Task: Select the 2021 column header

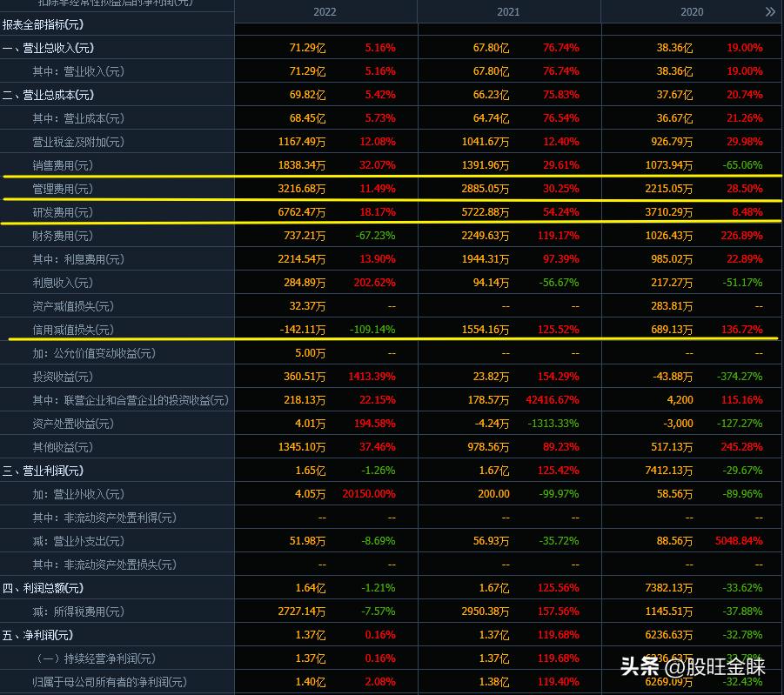Action: tap(508, 11)
